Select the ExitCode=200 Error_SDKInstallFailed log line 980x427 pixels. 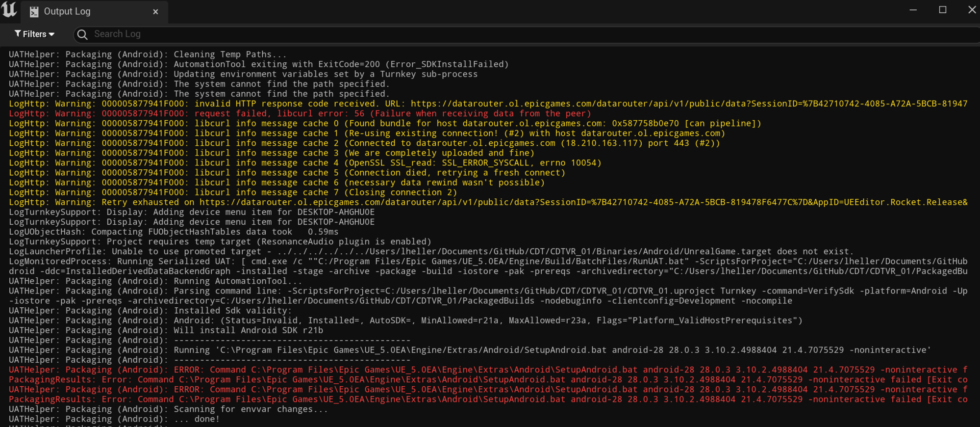(x=258, y=64)
